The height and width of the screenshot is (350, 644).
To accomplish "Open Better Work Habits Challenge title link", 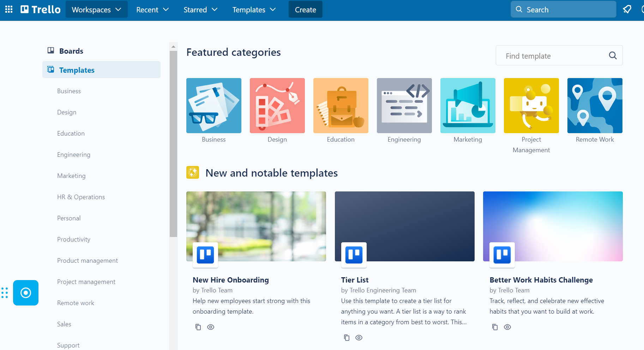I will coord(541,280).
